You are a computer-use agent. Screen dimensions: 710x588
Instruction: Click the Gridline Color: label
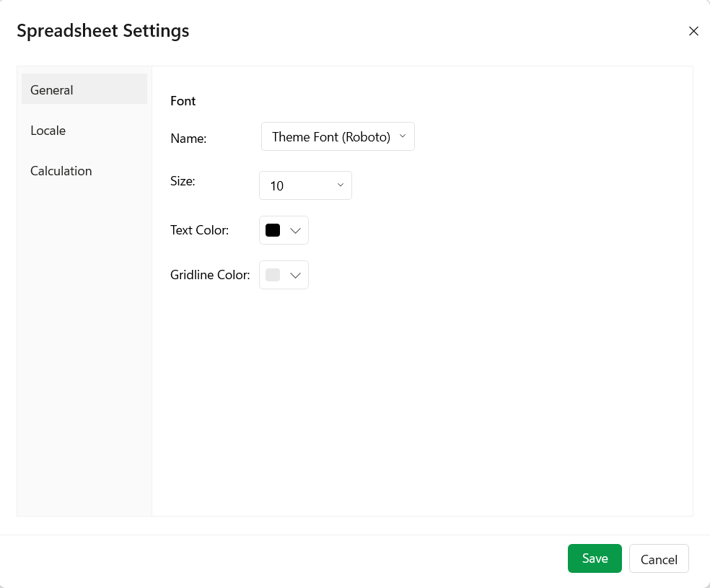tap(210, 275)
